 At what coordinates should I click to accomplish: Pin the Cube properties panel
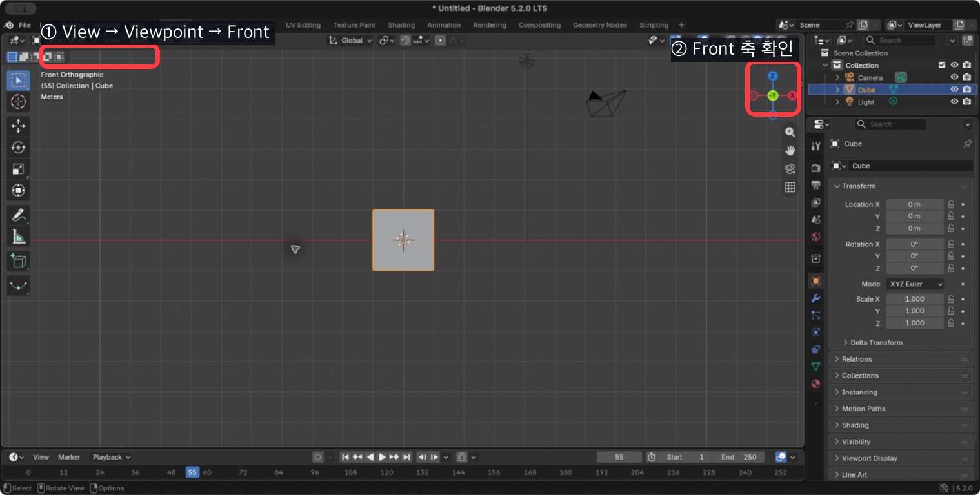click(x=967, y=144)
